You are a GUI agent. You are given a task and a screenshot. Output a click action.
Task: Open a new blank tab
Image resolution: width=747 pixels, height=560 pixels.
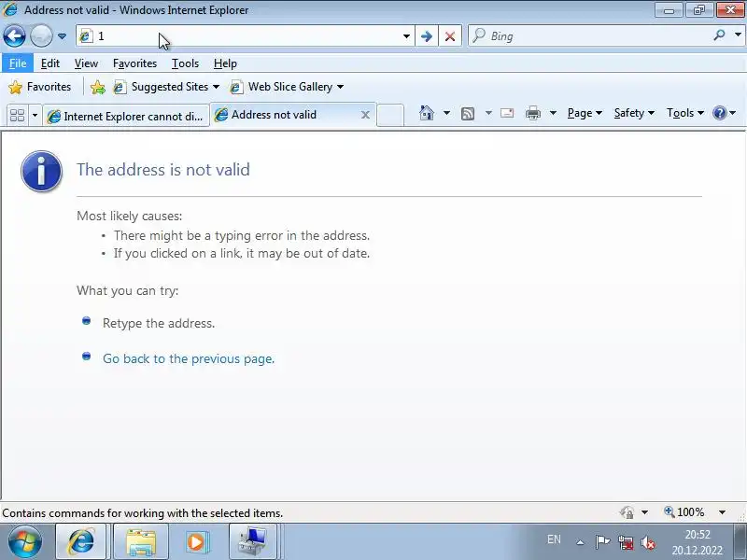pos(390,116)
